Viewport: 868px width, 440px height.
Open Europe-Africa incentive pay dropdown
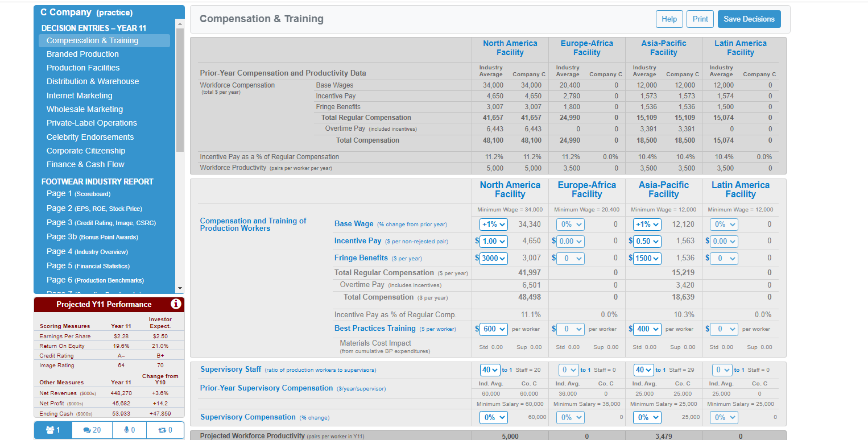click(571, 241)
